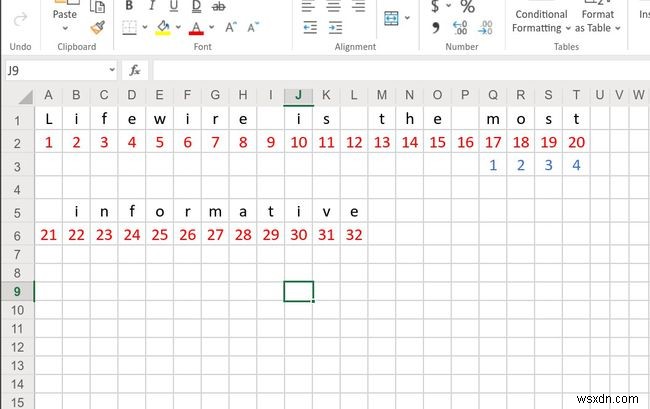650x409 pixels.
Task: Align text right
Action: [x=359, y=6]
